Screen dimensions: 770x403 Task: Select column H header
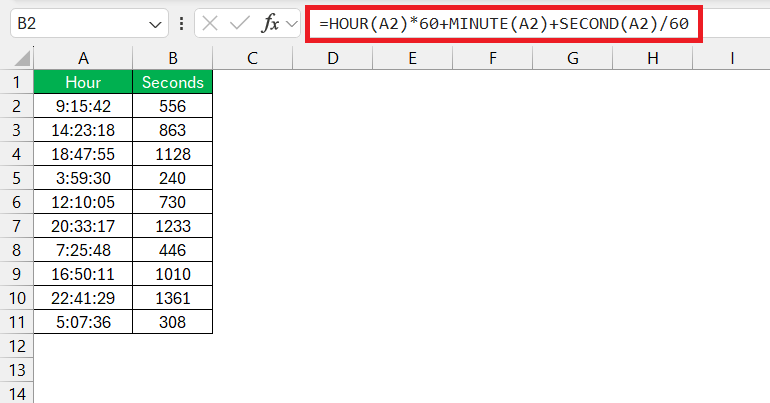(653, 58)
